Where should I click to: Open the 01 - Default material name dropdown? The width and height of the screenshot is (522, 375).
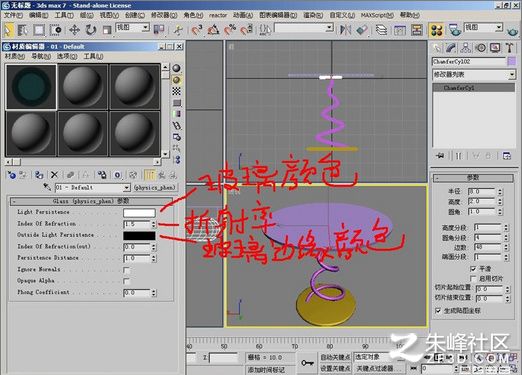93,188
